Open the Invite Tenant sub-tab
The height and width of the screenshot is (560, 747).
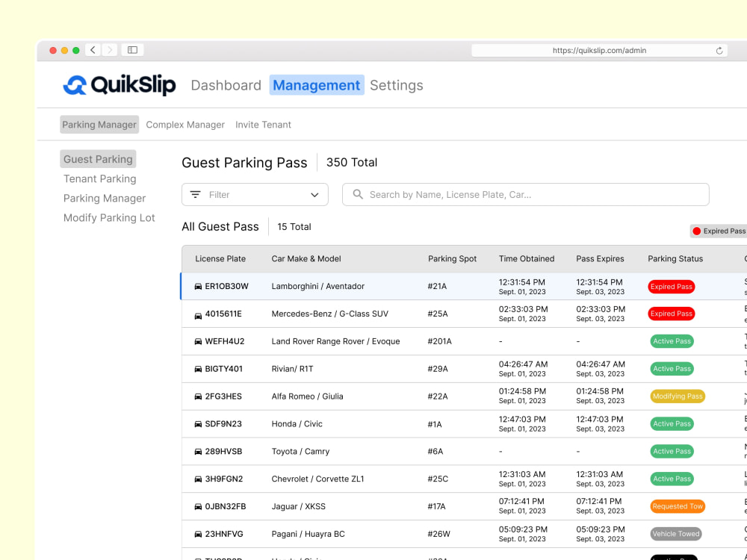pyautogui.click(x=263, y=125)
